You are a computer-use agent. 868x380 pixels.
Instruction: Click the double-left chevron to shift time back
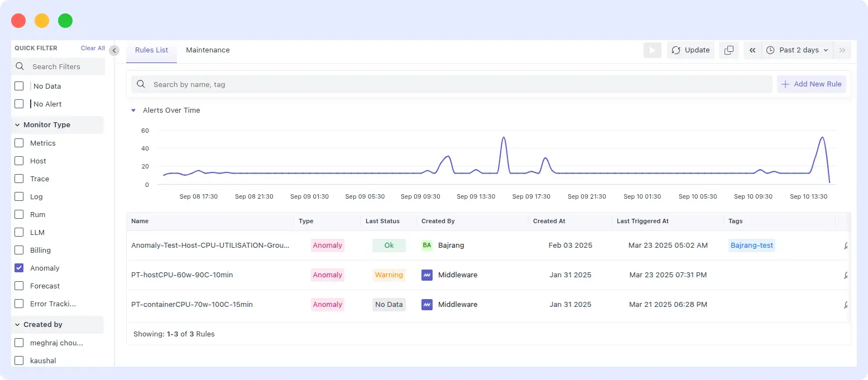pyautogui.click(x=752, y=50)
